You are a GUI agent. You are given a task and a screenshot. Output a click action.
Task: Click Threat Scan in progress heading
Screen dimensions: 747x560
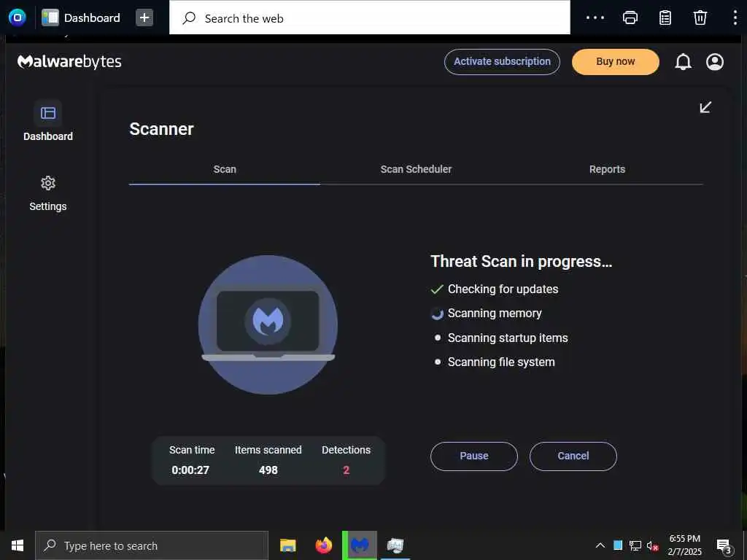pos(521,262)
